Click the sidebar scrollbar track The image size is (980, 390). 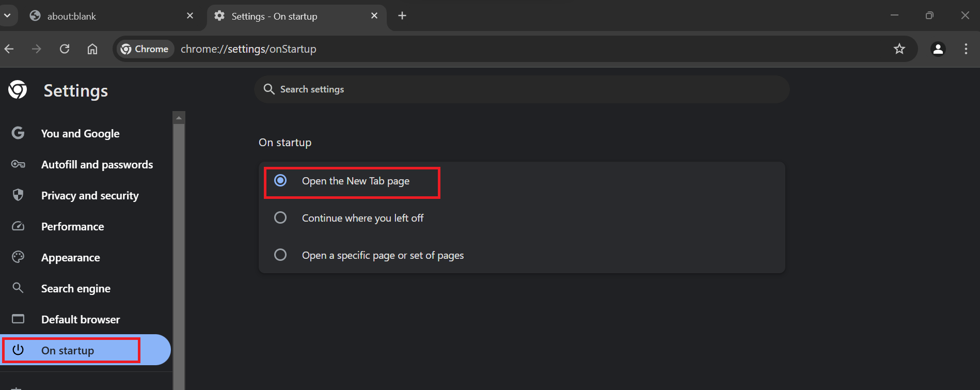tap(179, 257)
